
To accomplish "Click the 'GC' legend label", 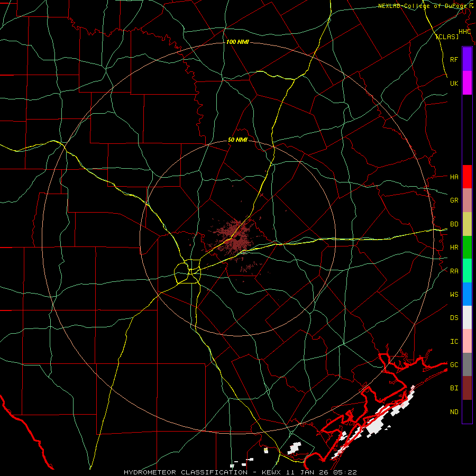I will pyautogui.click(x=454, y=364).
